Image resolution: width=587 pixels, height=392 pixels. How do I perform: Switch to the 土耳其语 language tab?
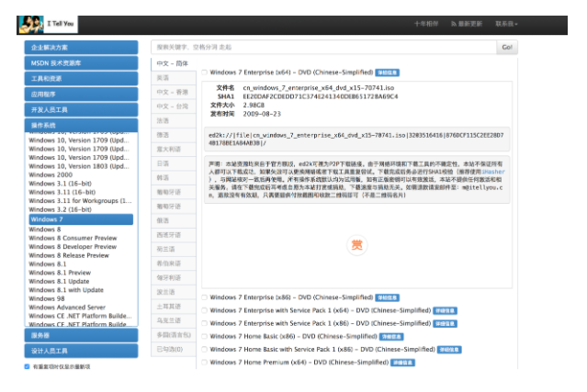pyautogui.click(x=174, y=307)
